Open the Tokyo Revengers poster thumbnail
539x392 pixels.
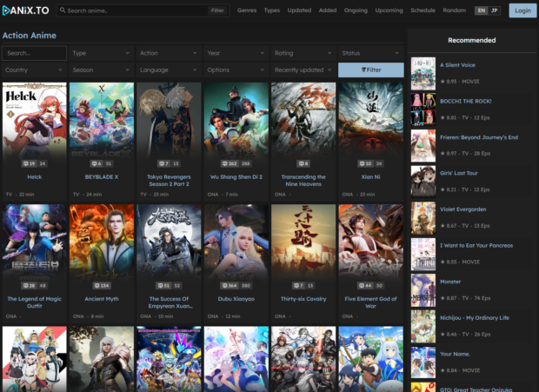[x=168, y=118]
